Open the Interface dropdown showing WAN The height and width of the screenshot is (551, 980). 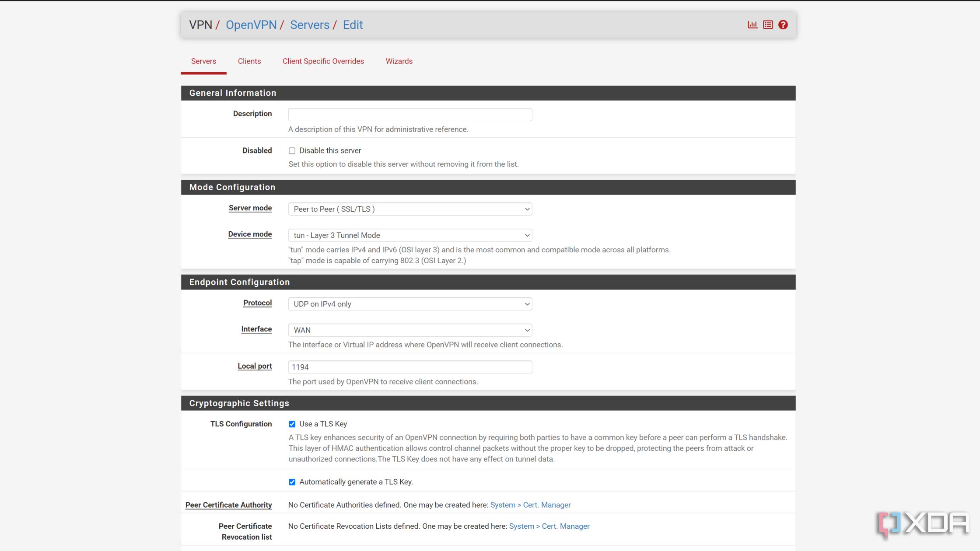(x=410, y=330)
